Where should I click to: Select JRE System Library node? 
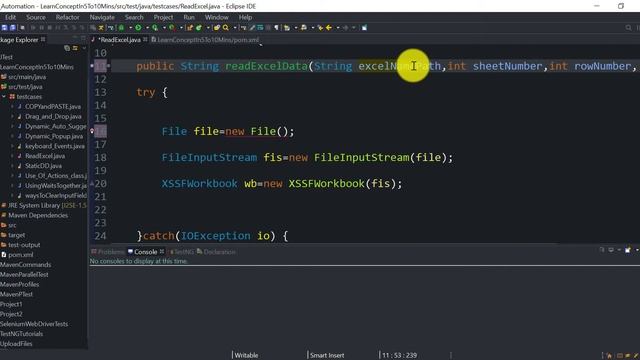[47, 205]
